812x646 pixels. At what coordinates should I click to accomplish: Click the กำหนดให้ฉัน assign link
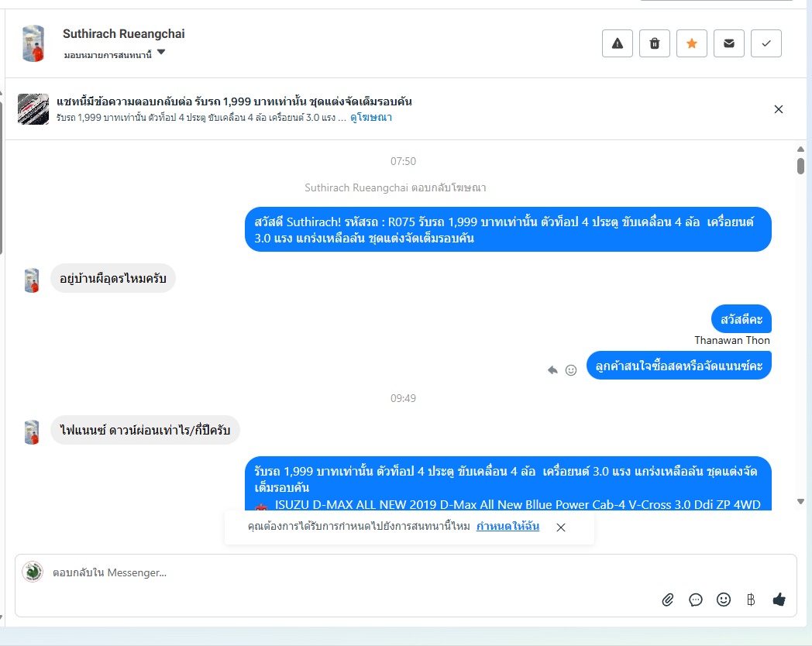tap(507, 527)
